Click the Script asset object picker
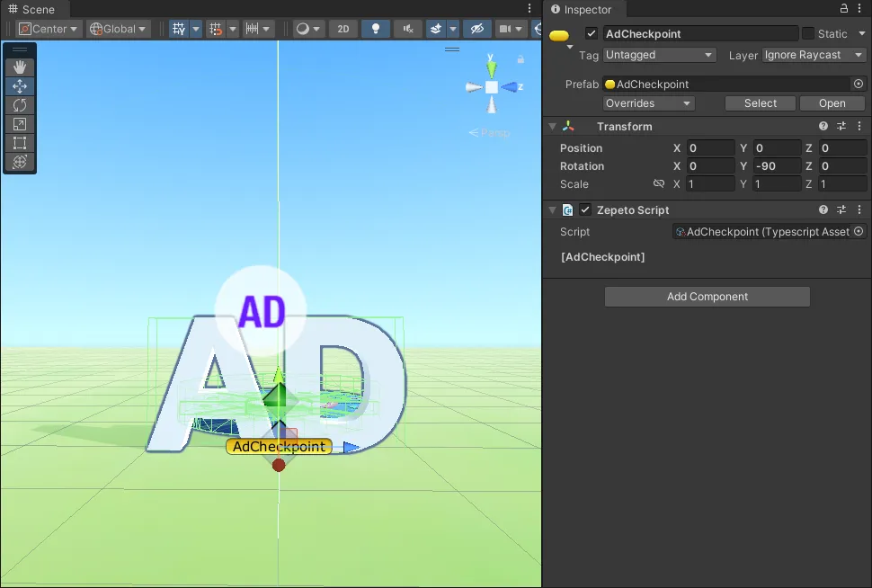This screenshot has width=872, height=588. pyautogui.click(x=859, y=231)
